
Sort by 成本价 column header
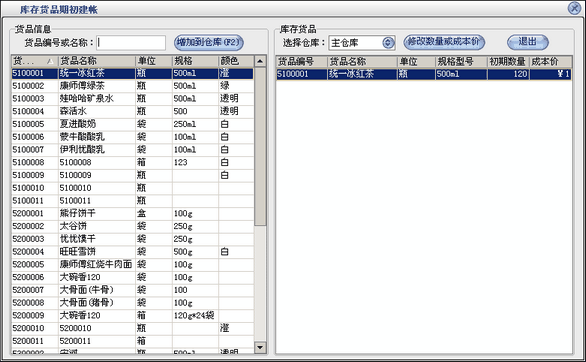(551, 62)
